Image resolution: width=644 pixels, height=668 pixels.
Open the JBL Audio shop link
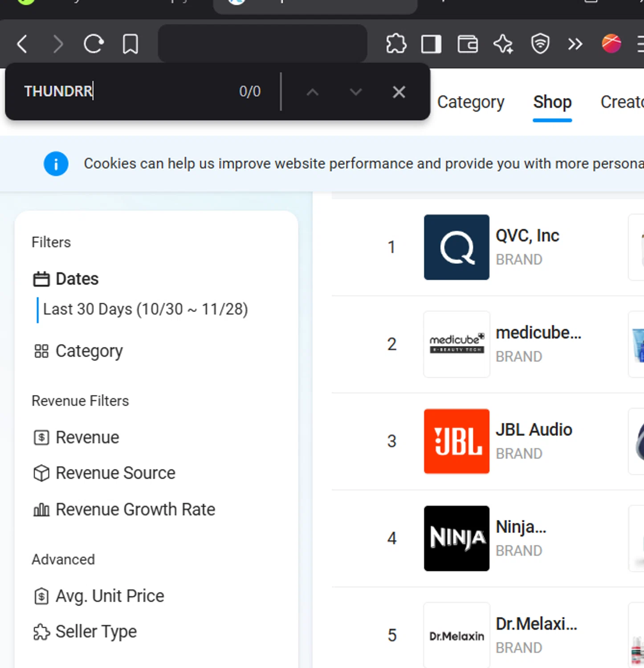(x=534, y=430)
